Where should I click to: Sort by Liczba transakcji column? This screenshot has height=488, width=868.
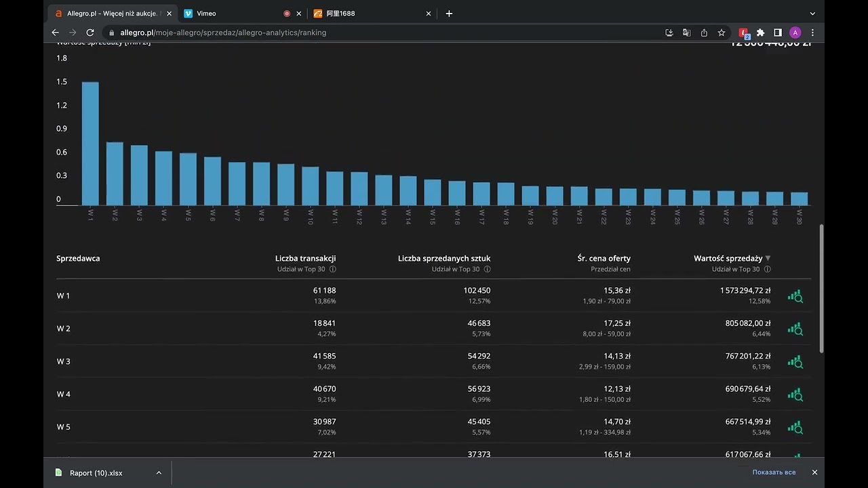coord(305,258)
